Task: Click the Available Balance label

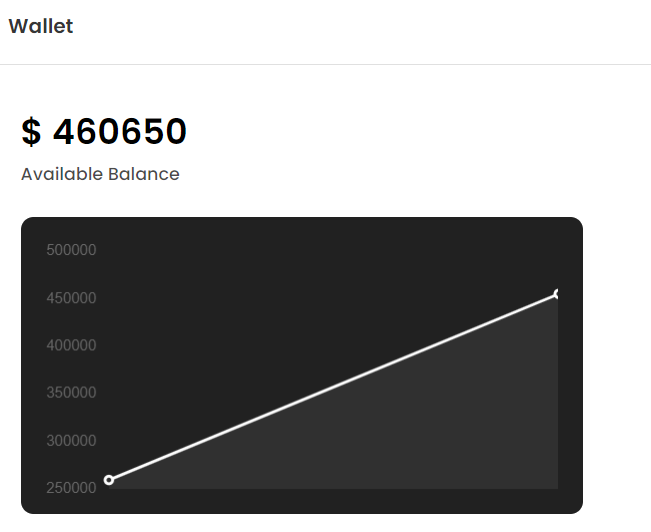Action: (100, 174)
